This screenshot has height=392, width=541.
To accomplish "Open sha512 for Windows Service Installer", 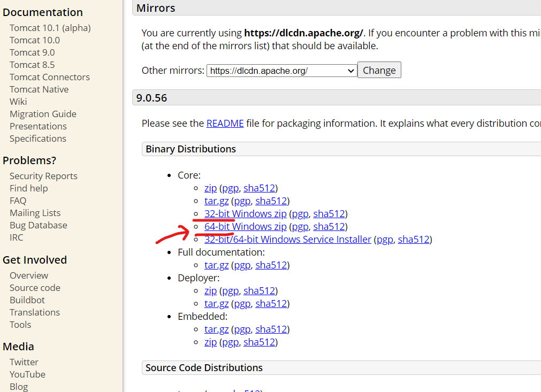I will click(414, 239).
